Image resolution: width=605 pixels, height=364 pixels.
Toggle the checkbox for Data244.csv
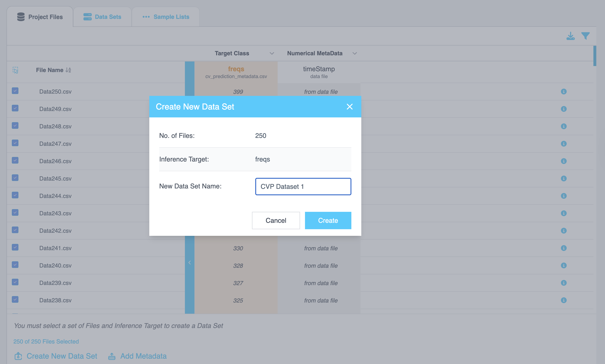[15, 195]
